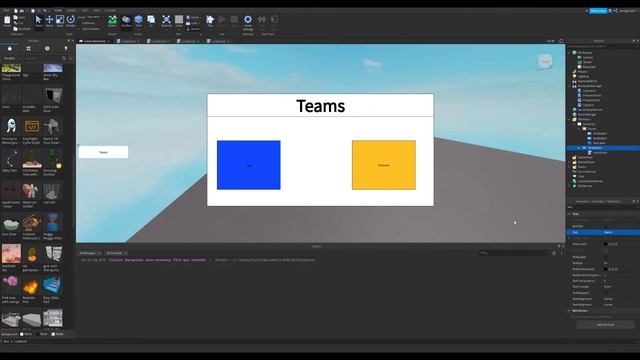Viewport: 640px width, 360px height.
Task: Click the Text property value field
Action: 621,232
